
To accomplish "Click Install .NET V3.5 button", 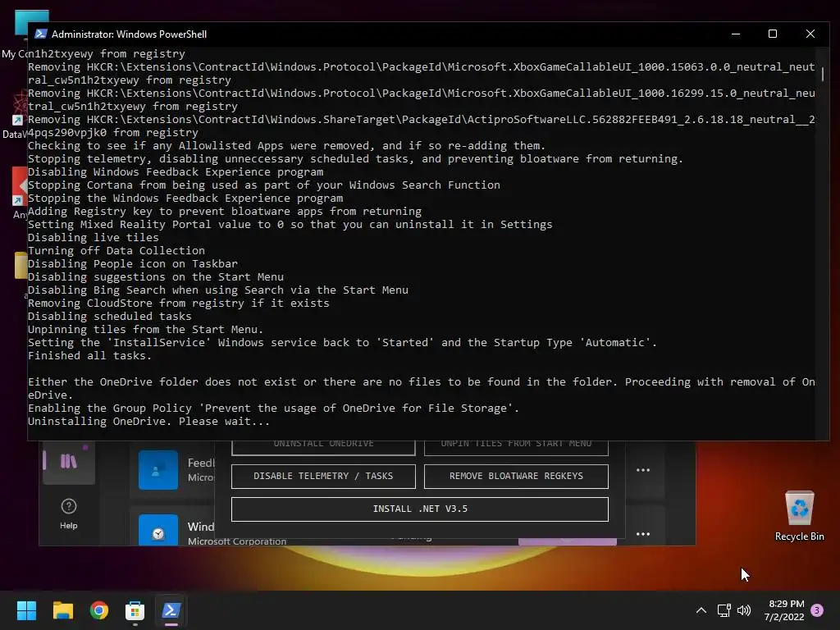I will [x=419, y=509].
